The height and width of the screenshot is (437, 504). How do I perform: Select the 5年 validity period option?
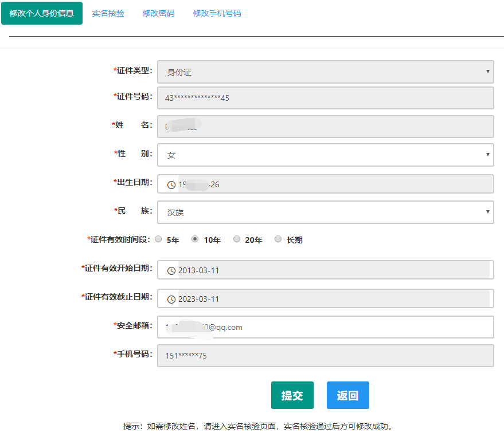tap(158, 239)
